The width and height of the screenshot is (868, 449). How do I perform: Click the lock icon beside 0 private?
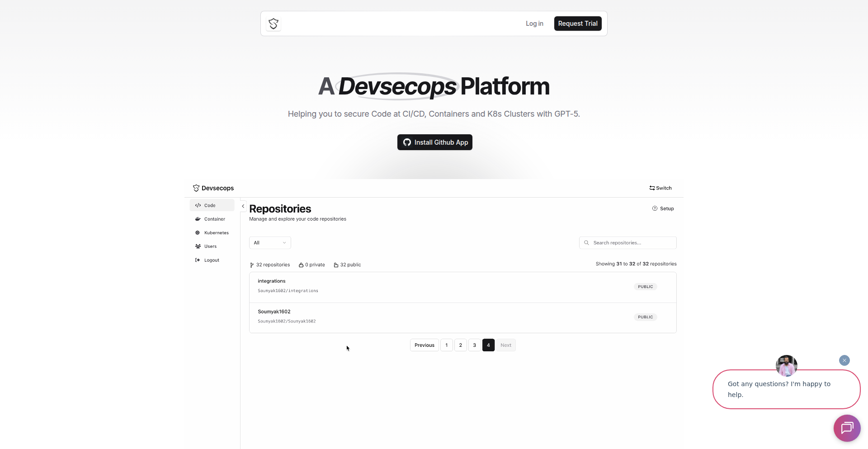[301, 265]
